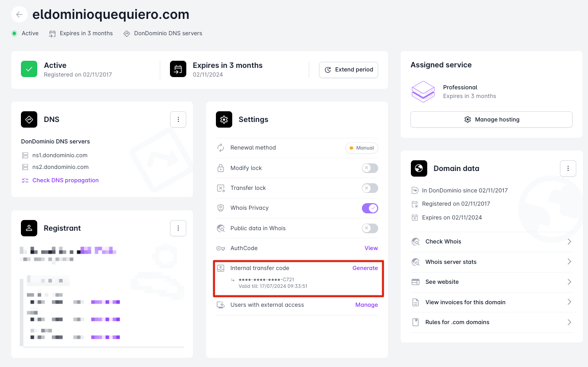Generate an internal transfer code
The image size is (588, 367).
click(365, 268)
